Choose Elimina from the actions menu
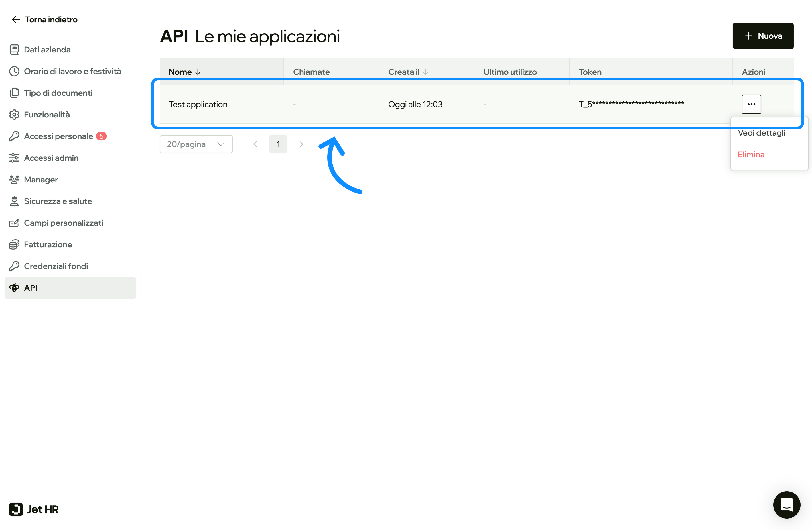 (x=751, y=154)
